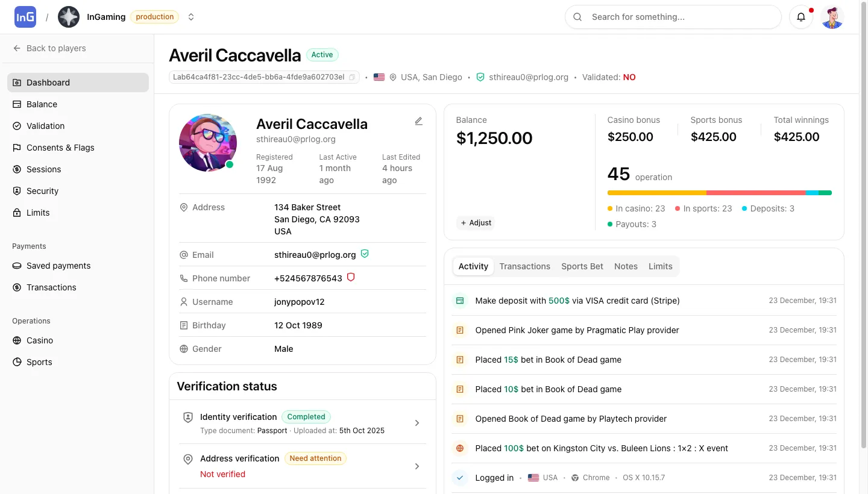Open the Dashboard section in the sidebar
Image resolution: width=868 pixels, height=494 pixels.
48,83
